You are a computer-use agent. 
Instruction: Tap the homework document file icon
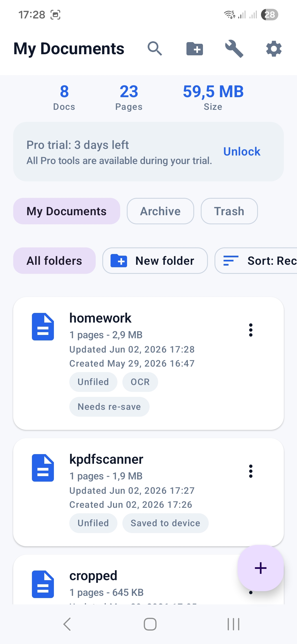click(x=43, y=327)
